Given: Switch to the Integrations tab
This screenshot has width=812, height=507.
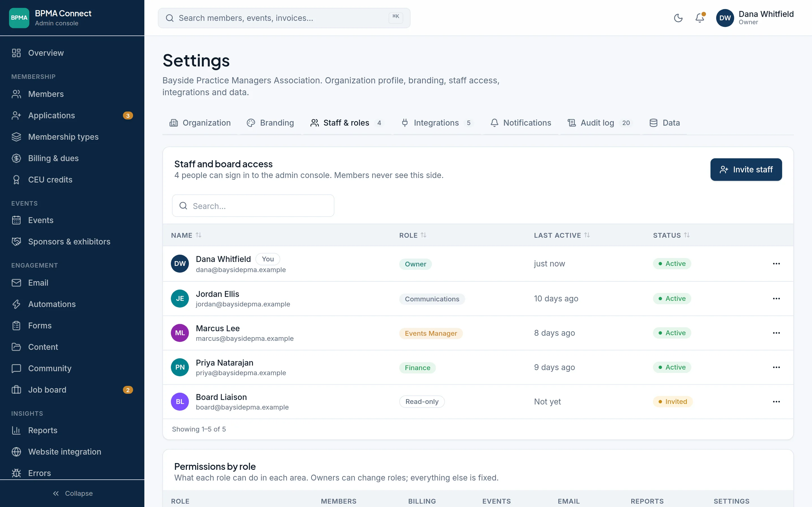Looking at the screenshot, I should 437,123.
